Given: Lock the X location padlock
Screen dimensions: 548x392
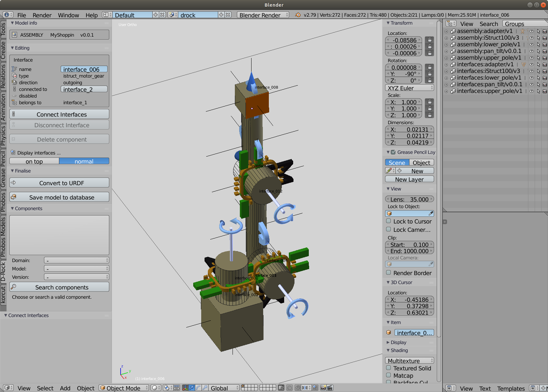Looking at the screenshot, I should pos(430,40).
